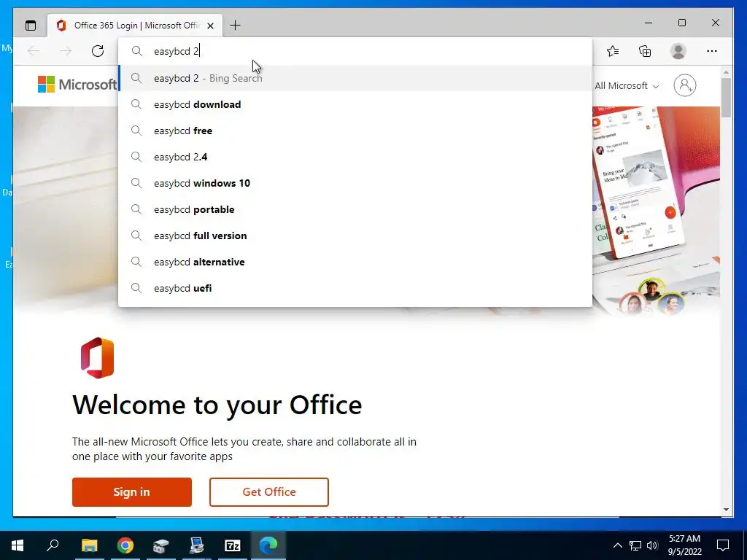This screenshot has height=560, width=747.
Task: Open the notification center icon
Action: tap(723, 545)
